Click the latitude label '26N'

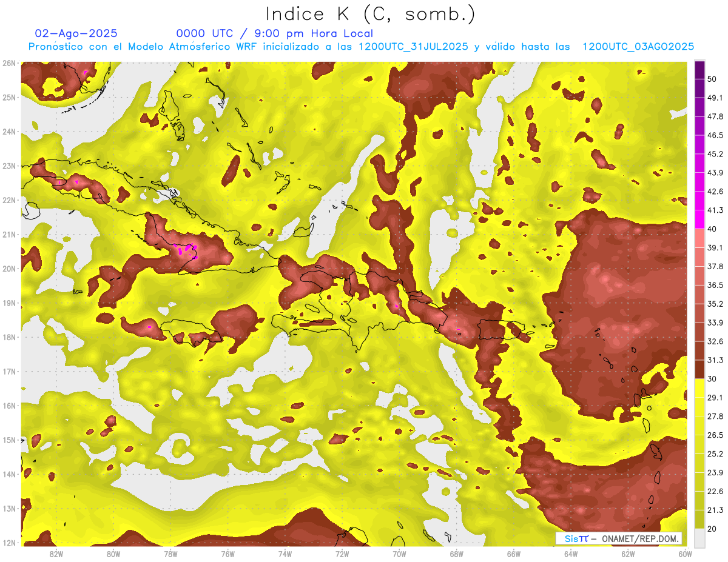[x=9, y=63]
